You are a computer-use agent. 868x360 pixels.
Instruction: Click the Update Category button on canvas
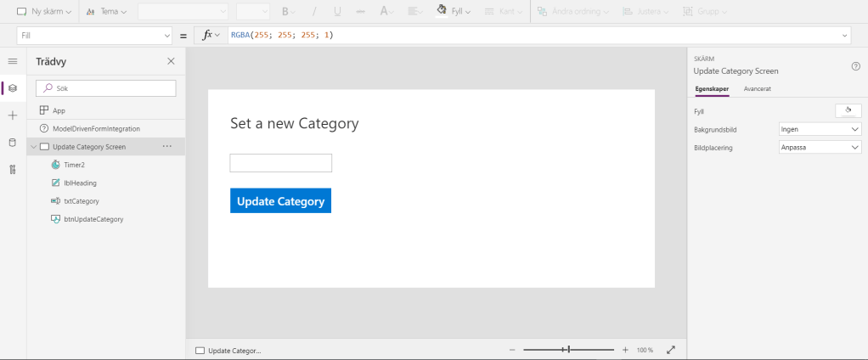click(280, 201)
